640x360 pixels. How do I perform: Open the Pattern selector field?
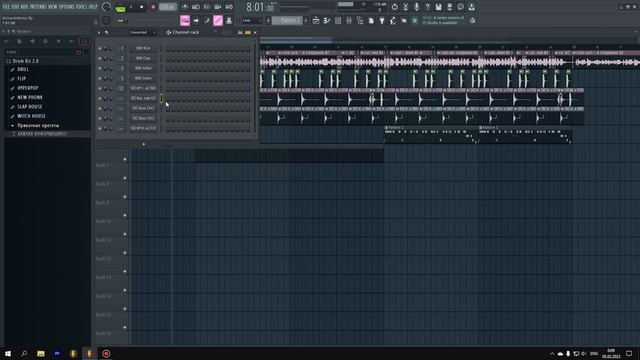click(287, 20)
